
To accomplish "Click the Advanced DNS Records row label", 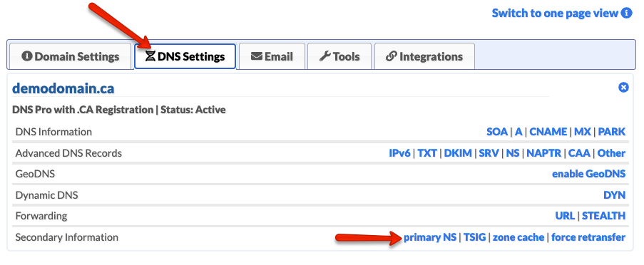I will click(x=68, y=153).
